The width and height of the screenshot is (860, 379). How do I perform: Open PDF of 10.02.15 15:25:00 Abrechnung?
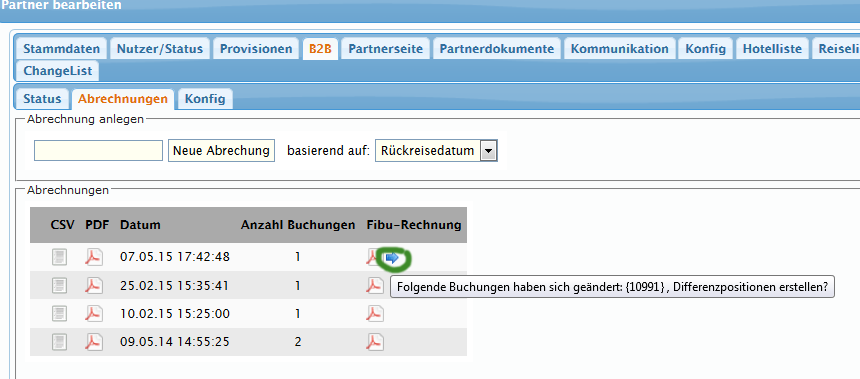94,314
